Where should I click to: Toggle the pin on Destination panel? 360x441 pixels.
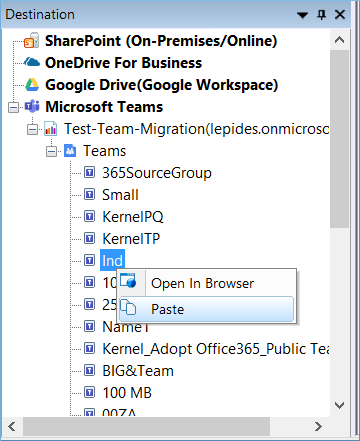pos(321,15)
